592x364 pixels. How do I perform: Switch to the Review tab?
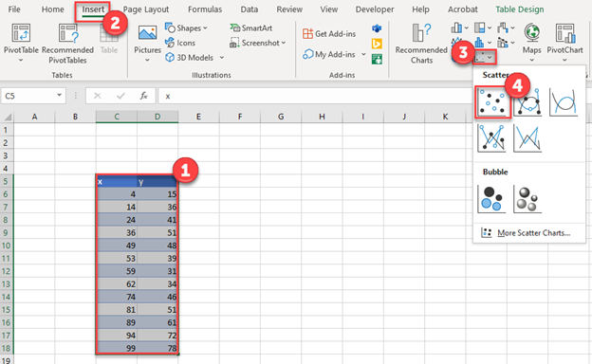tap(289, 9)
